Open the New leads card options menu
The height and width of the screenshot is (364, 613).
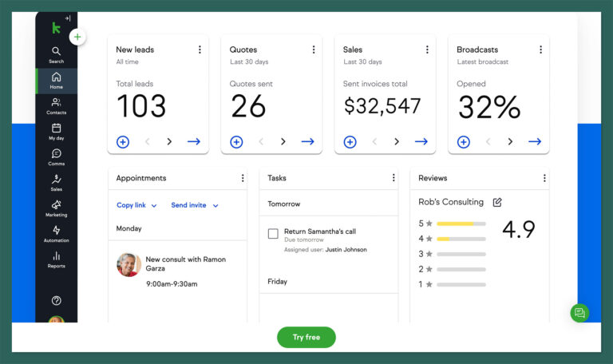pos(200,49)
